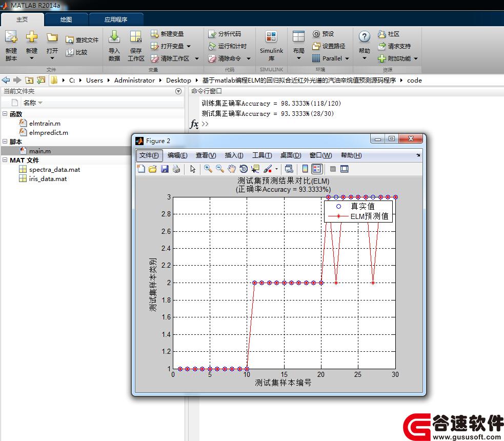Select spectra_data.mat in the file list
This screenshot has width=504, height=441.
click(x=54, y=169)
